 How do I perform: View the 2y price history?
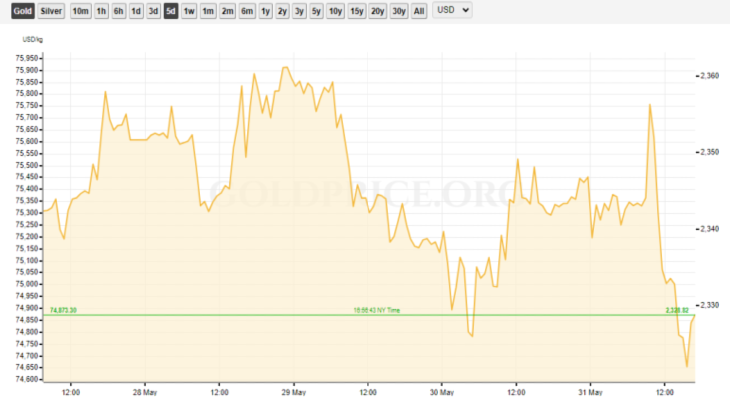click(x=282, y=11)
